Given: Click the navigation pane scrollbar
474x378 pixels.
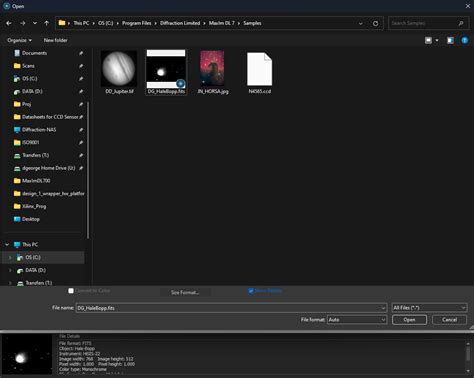Looking at the screenshot, I should (88, 170).
